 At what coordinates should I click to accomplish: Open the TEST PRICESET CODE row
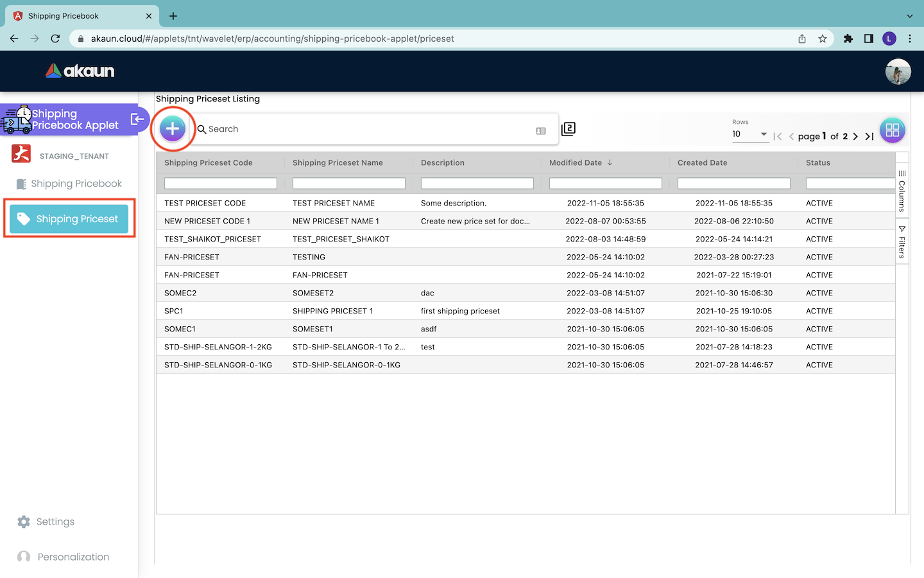coord(205,203)
